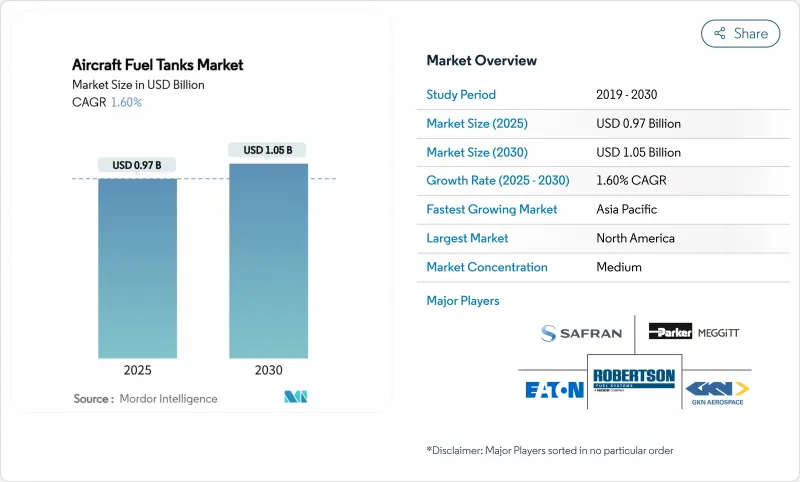This screenshot has height=482, width=800.
Task: Click the GKN Aerospace logo
Action: (x=716, y=390)
